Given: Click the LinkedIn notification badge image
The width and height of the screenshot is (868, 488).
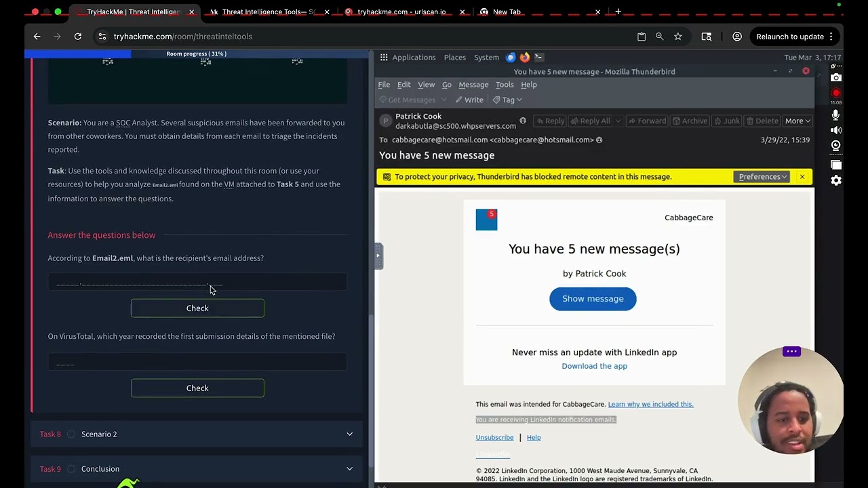Looking at the screenshot, I should [486, 220].
